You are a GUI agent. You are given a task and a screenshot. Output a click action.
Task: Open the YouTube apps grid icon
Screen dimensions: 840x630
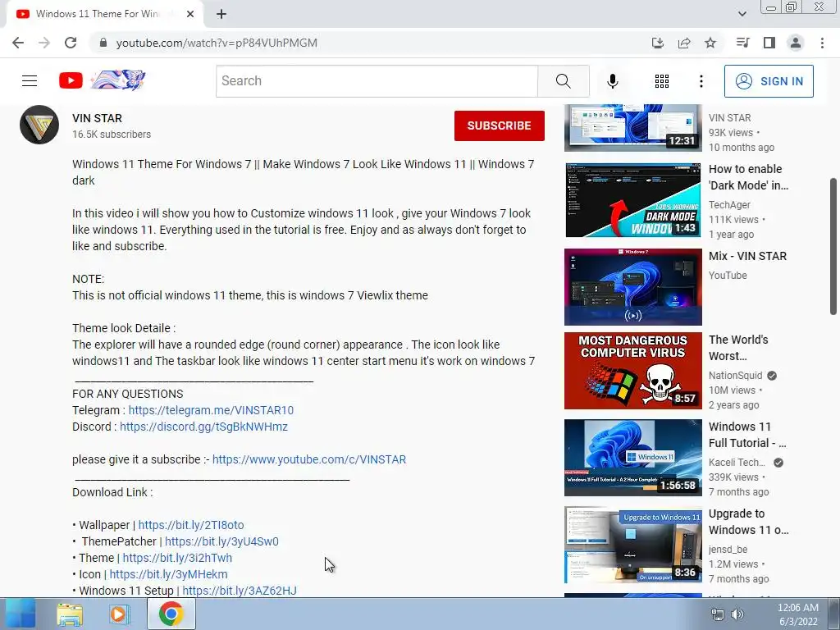pyautogui.click(x=662, y=81)
